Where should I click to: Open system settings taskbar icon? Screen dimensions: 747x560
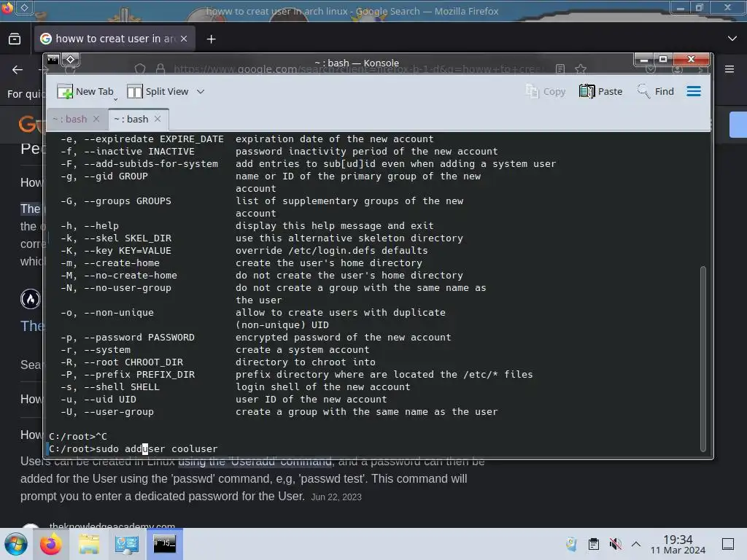coord(127,544)
